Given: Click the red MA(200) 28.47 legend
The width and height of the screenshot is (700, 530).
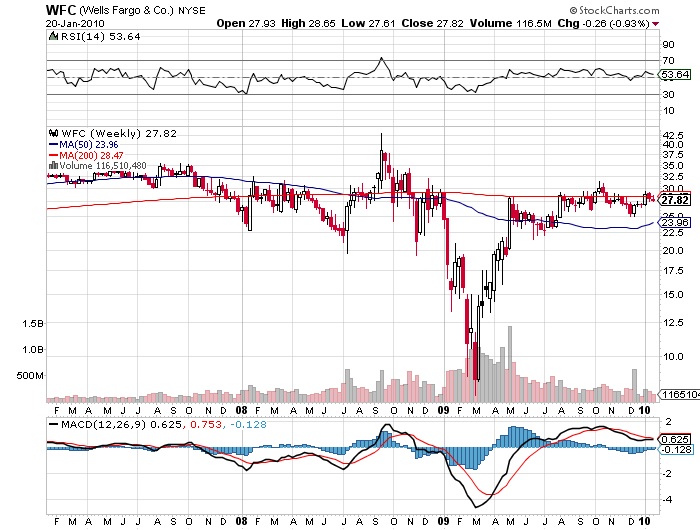Looking at the screenshot, I should [86, 155].
